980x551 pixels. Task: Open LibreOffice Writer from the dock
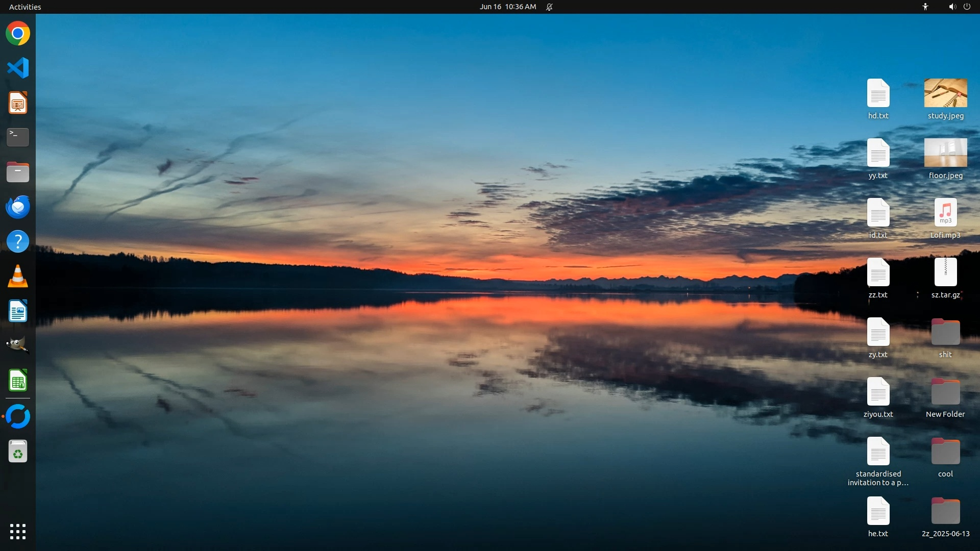coord(18,311)
